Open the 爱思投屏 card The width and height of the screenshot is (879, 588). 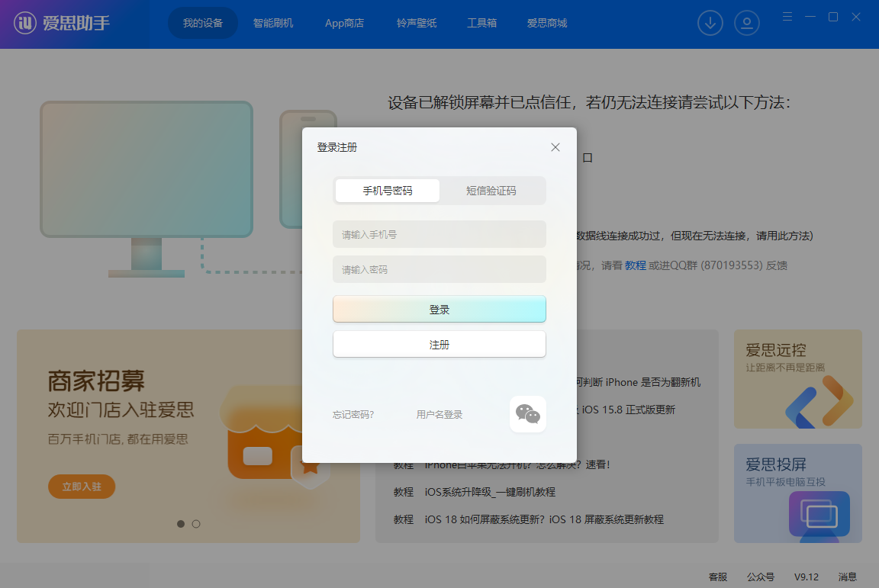pyautogui.click(x=797, y=493)
